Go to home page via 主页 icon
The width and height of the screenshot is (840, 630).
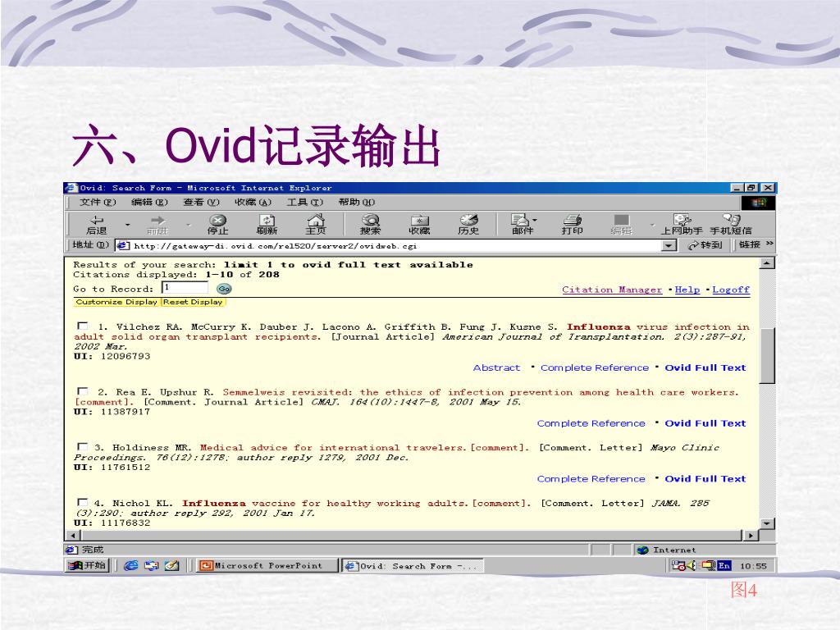click(316, 225)
